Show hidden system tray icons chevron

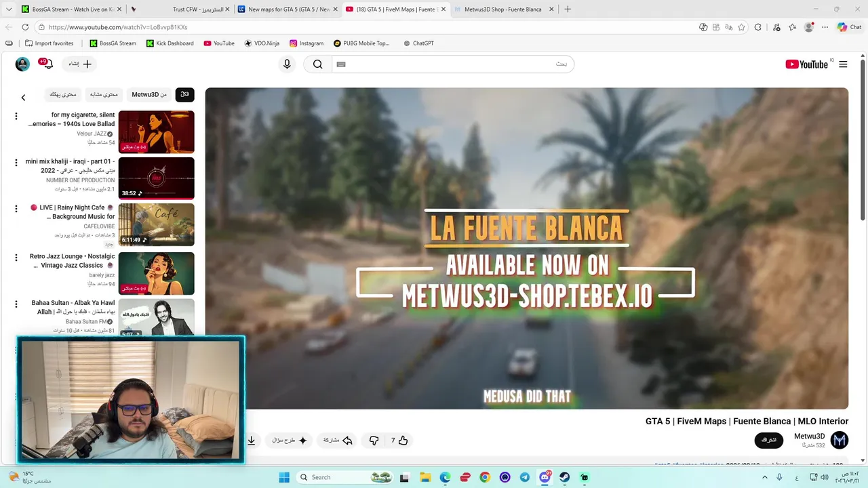coord(764,477)
